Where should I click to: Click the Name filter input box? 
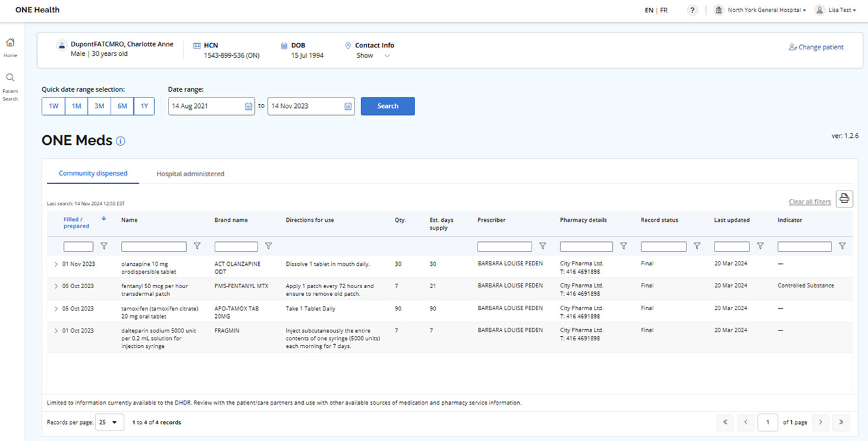154,247
